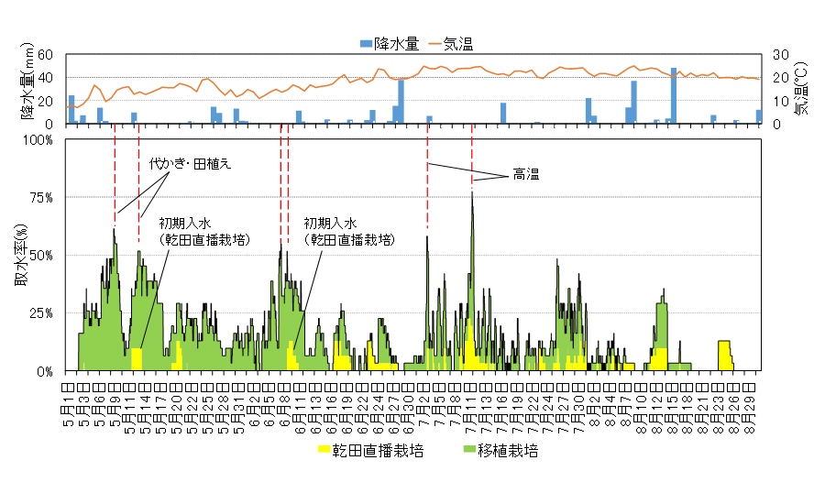Click the 5月14日 date label
The width and height of the screenshot is (825, 504).
146,409
